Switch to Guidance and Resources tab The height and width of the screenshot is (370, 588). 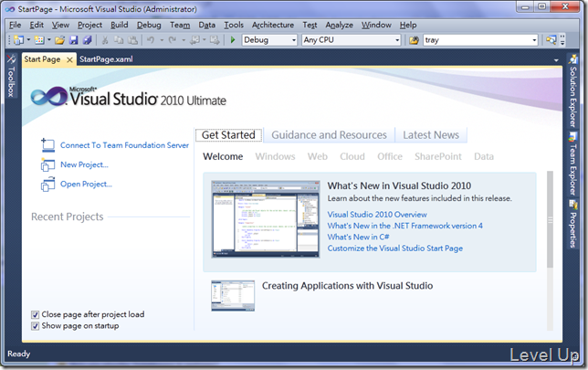coord(329,135)
